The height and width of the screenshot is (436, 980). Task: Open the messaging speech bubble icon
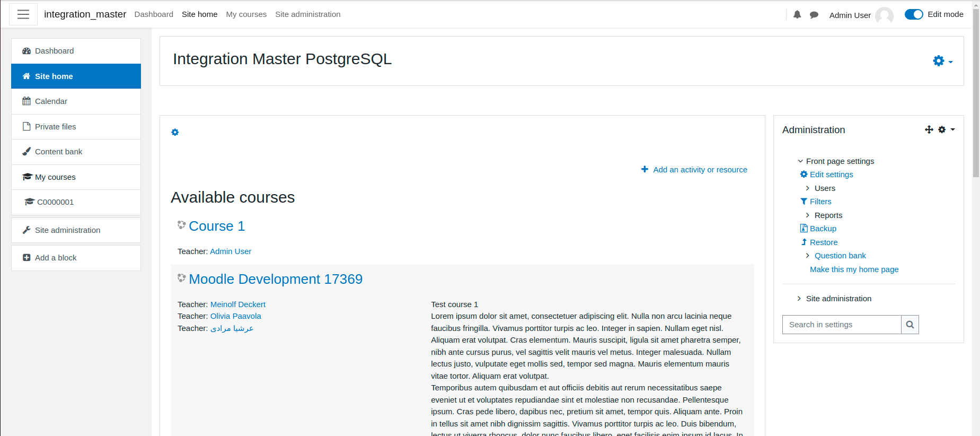[814, 15]
